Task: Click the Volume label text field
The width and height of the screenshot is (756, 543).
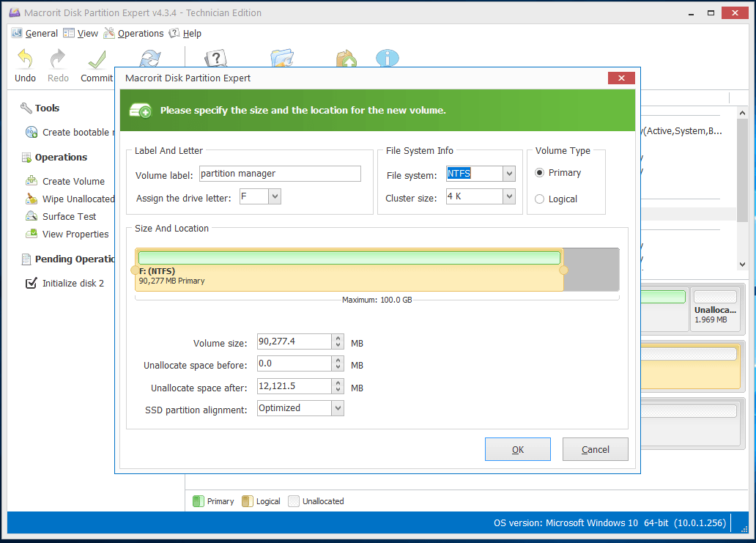Action: (x=280, y=174)
